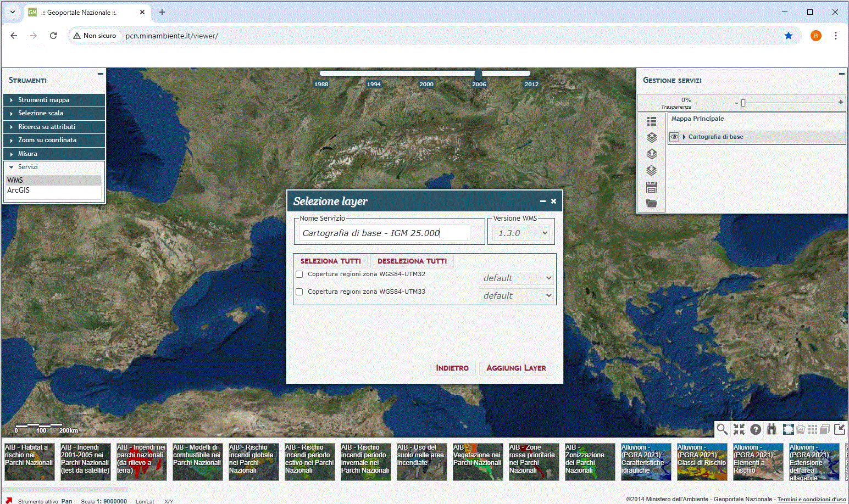Viewport: 849px width, 504px height.
Task: Open the Versione WMS dropdown
Action: (x=521, y=233)
